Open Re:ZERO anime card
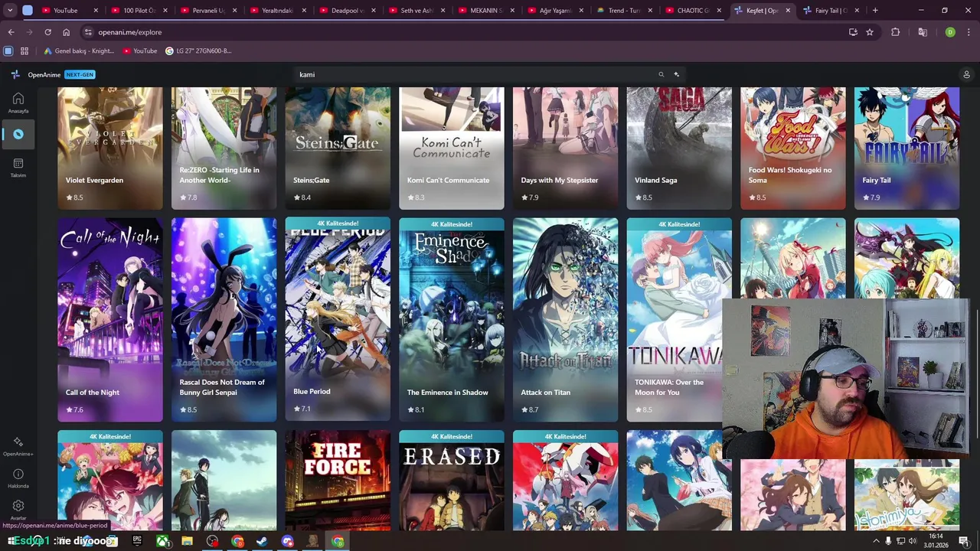Viewport: 980px width, 551px height. pyautogui.click(x=224, y=148)
